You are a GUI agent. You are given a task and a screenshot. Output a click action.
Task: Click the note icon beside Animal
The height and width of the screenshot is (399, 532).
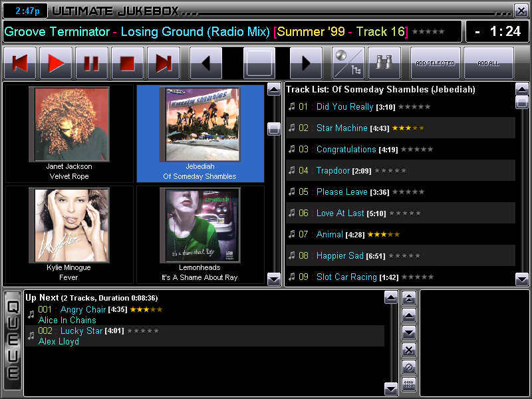point(292,235)
